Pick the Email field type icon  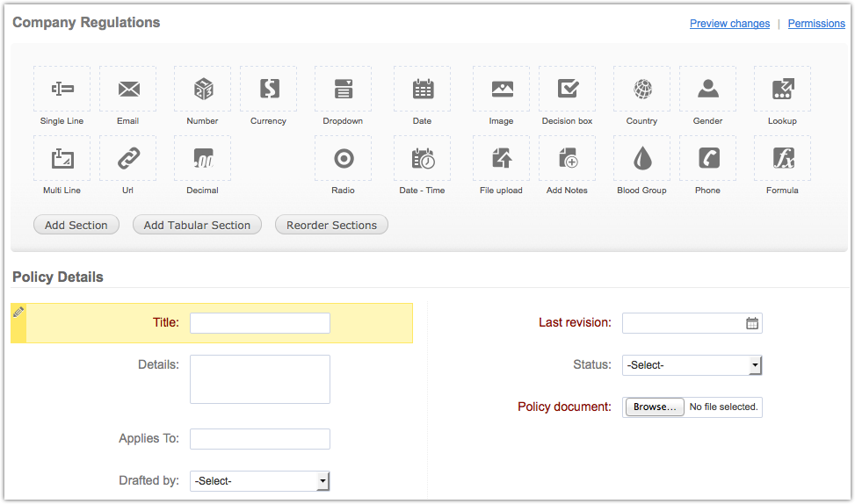pos(128,89)
